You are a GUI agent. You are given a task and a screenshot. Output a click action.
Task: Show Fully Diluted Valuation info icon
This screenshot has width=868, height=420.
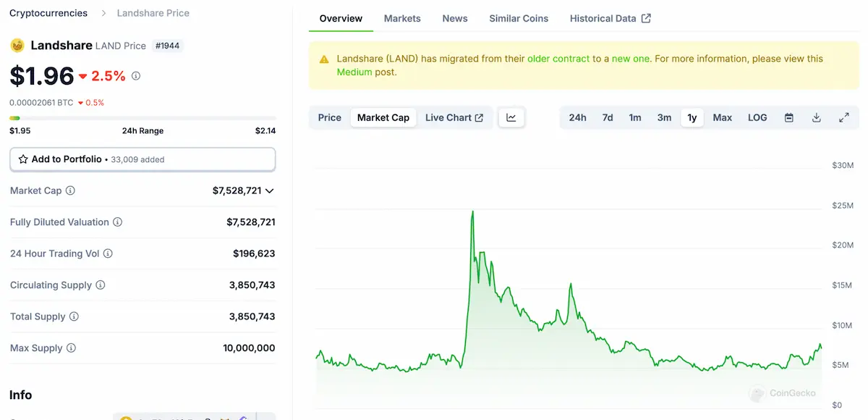click(x=117, y=222)
